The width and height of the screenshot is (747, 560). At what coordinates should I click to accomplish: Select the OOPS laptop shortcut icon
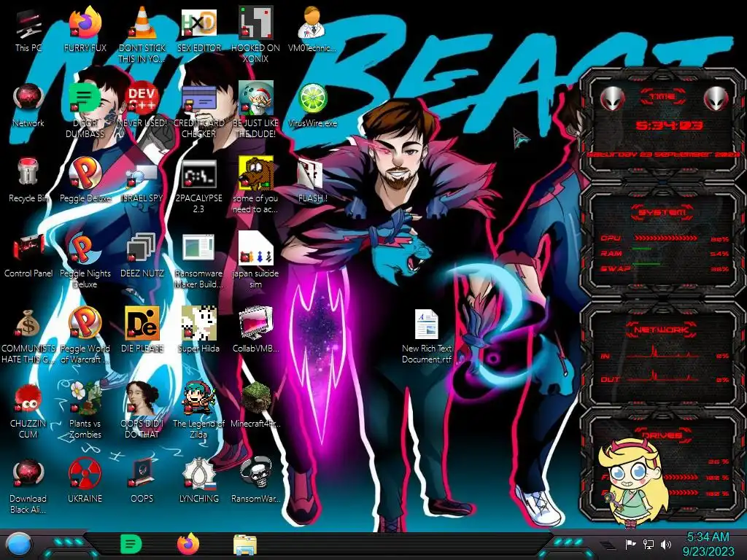[x=142, y=473]
